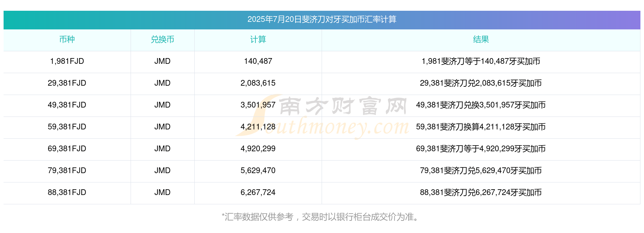Click the calculated value 3,501,957
Screen dimensions: 644x233
(258, 105)
